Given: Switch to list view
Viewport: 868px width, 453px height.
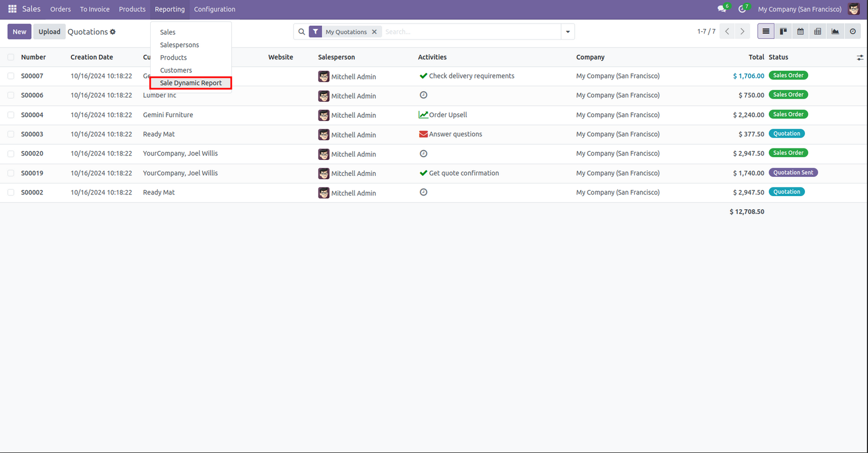Looking at the screenshot, I should [766, 31].
